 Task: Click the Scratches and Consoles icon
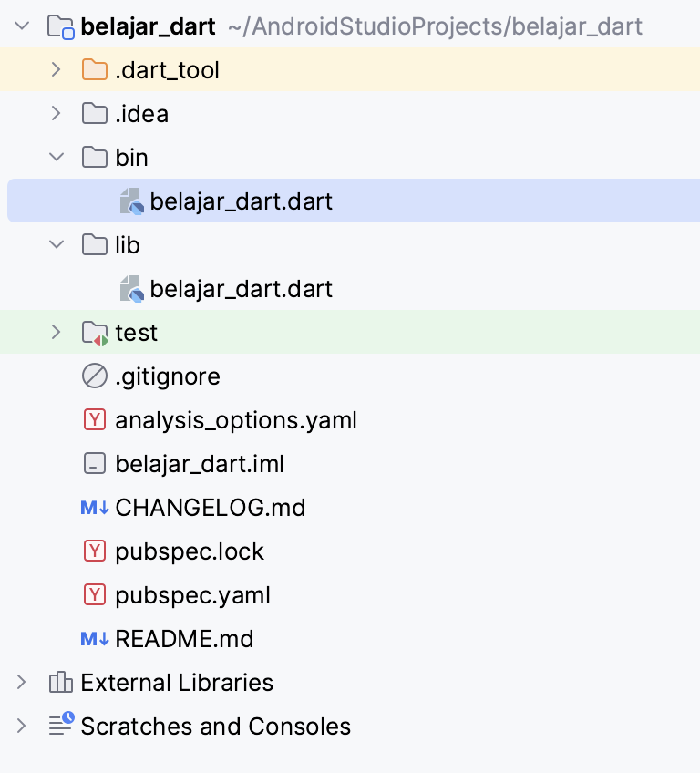[62, 724]
